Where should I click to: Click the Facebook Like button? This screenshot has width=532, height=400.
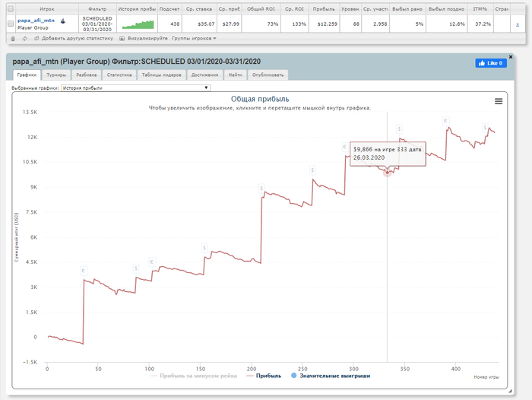click(x=491, y=63)
